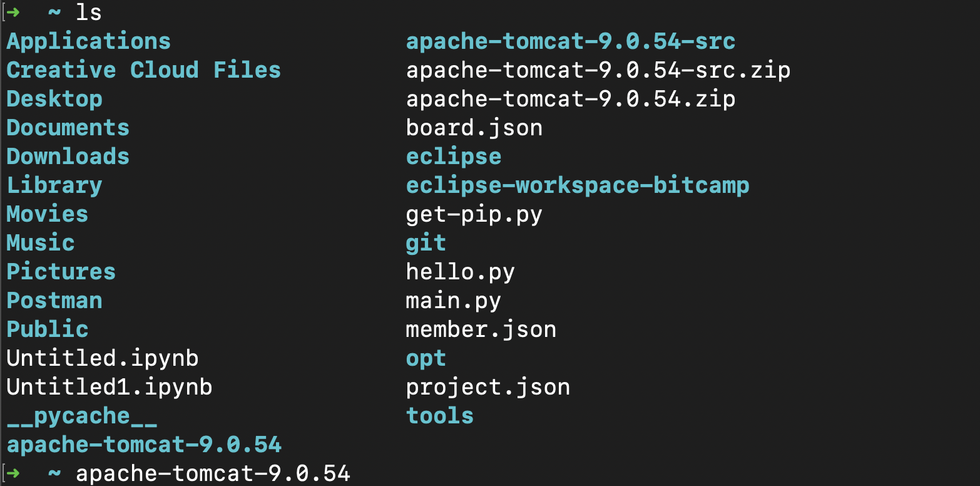Click the tilde on the ls prompt line
980x486 pixels.
pyautogui.click(x=54, y=13)
